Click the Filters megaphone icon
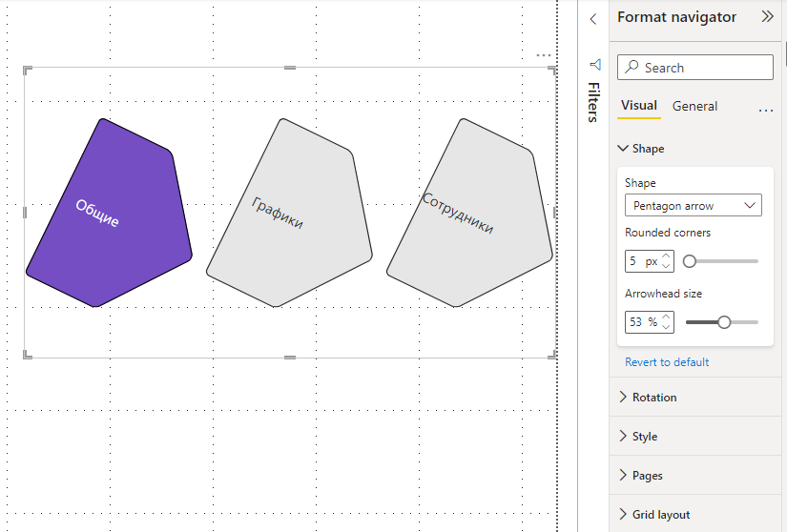This screenshot has width=787, height=532. (594, 64)
